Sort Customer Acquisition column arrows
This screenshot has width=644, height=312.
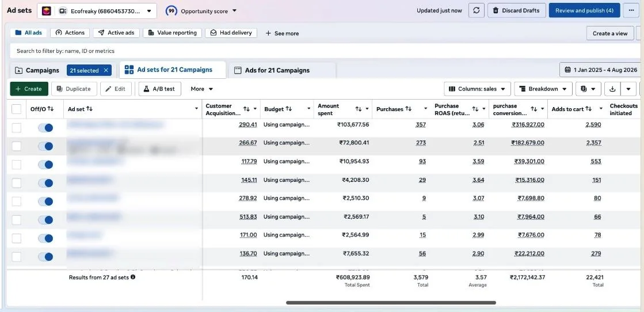pyautogui.click(x=246, y=109)
